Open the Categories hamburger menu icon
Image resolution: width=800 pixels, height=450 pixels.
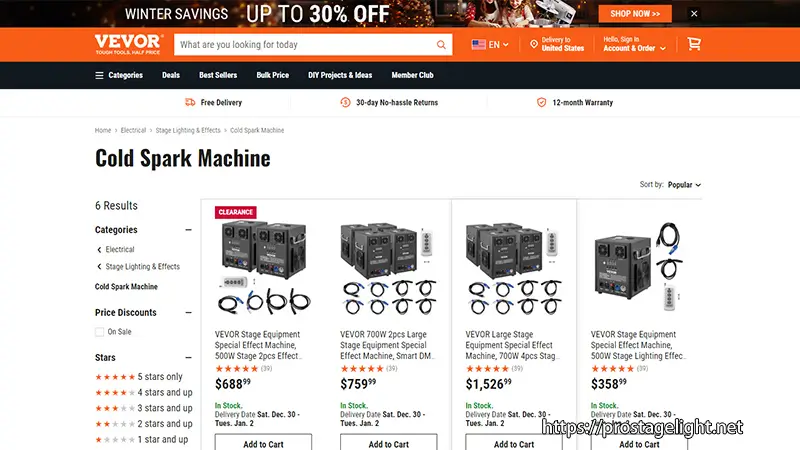(x=99, y=76)
